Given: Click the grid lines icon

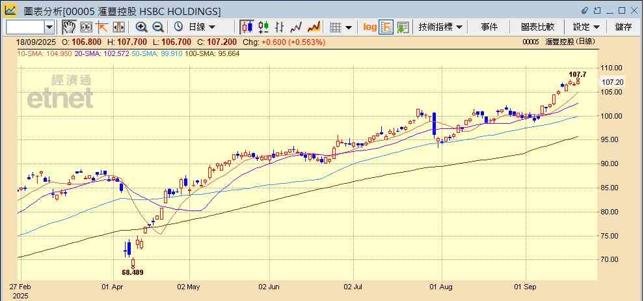Looking at the screenshot, I should pyautogui.click(x=336, y=27).
